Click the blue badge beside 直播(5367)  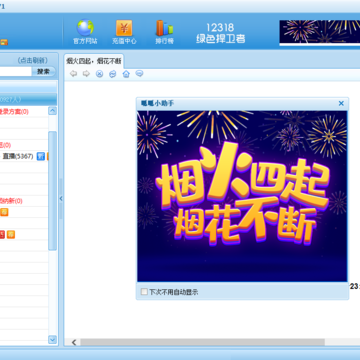click(x=41, y=156)
